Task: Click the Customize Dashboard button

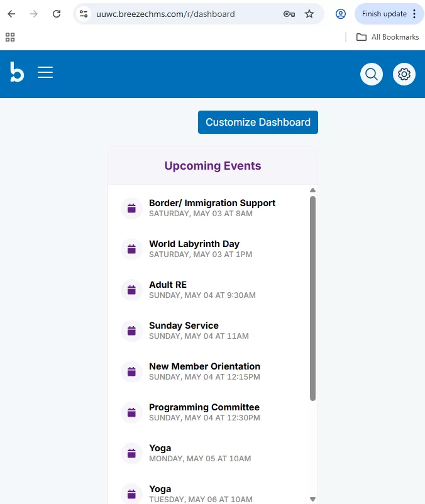Action: pos(258,123)
